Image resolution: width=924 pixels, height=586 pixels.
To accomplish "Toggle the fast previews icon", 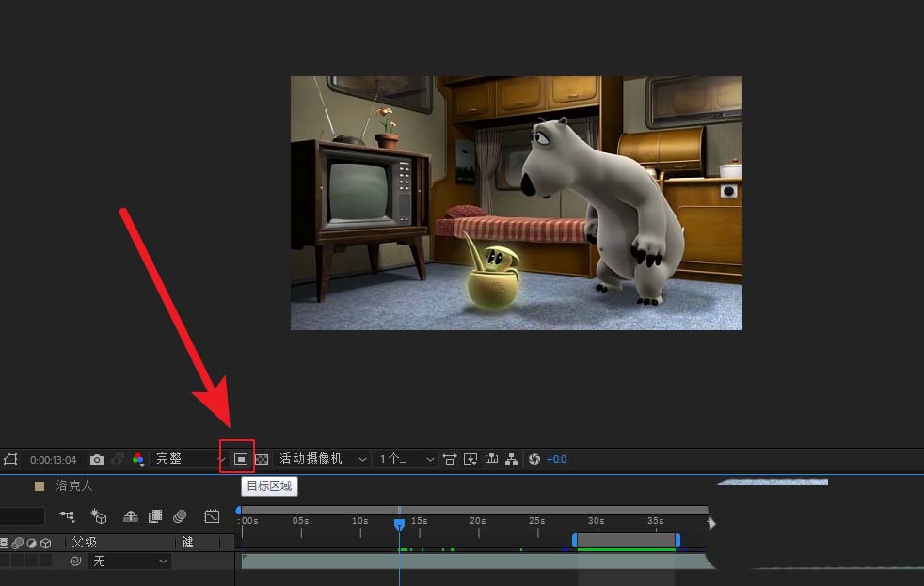I will [x=470, y=459].
